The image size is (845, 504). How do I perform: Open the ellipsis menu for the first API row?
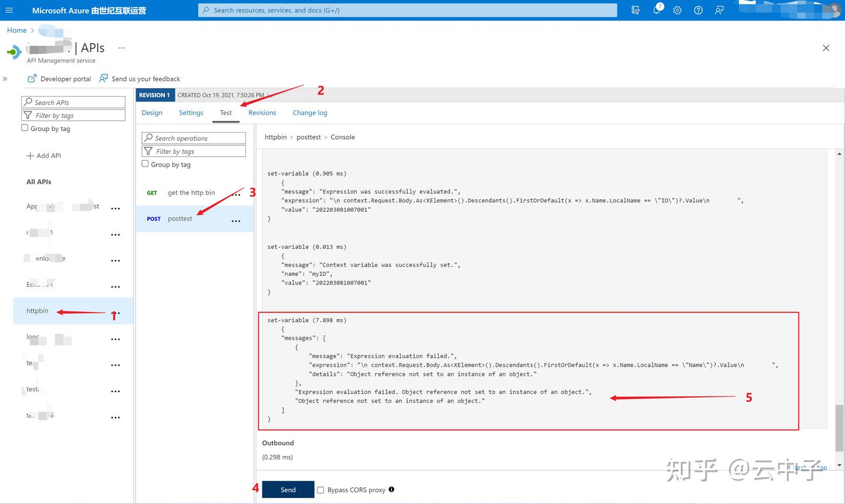coord(116,209)
